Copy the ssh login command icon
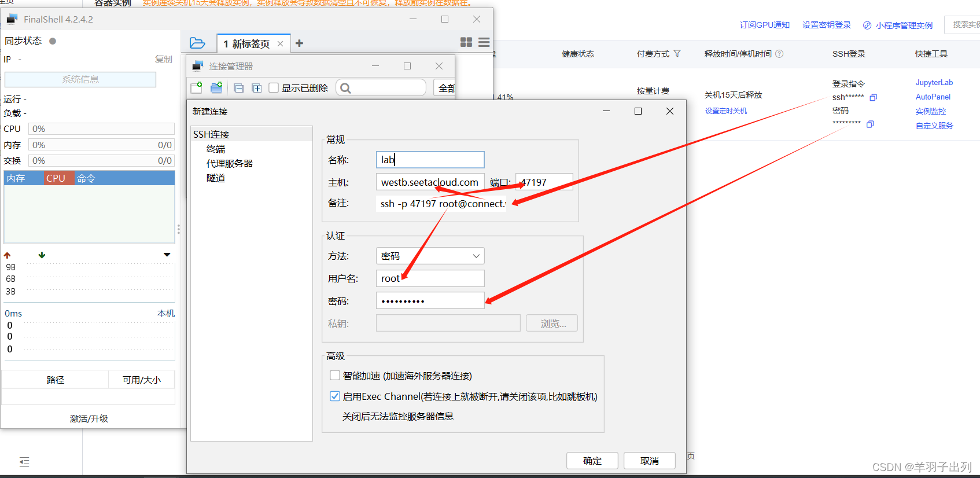This screenshot has width=980, height=478. pyautogui.click(x=874, y=97)
